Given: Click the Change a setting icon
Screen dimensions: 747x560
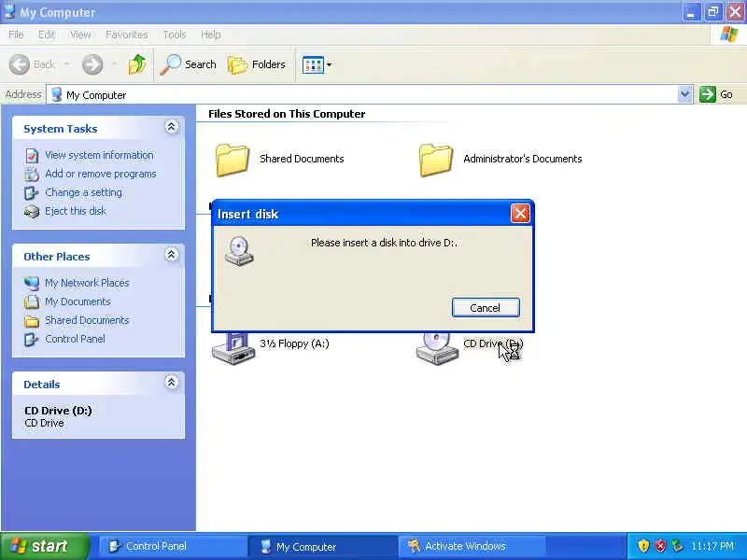Looking at the screenshot, I should point(32,193).
